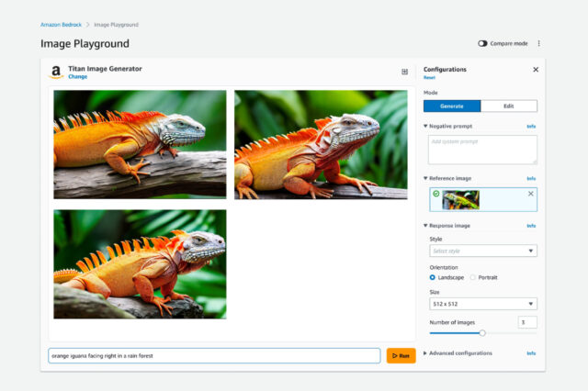Viewport: 588px width, 391px height.
Task: Click the Amazon logo icon
Action: [56, 72]
